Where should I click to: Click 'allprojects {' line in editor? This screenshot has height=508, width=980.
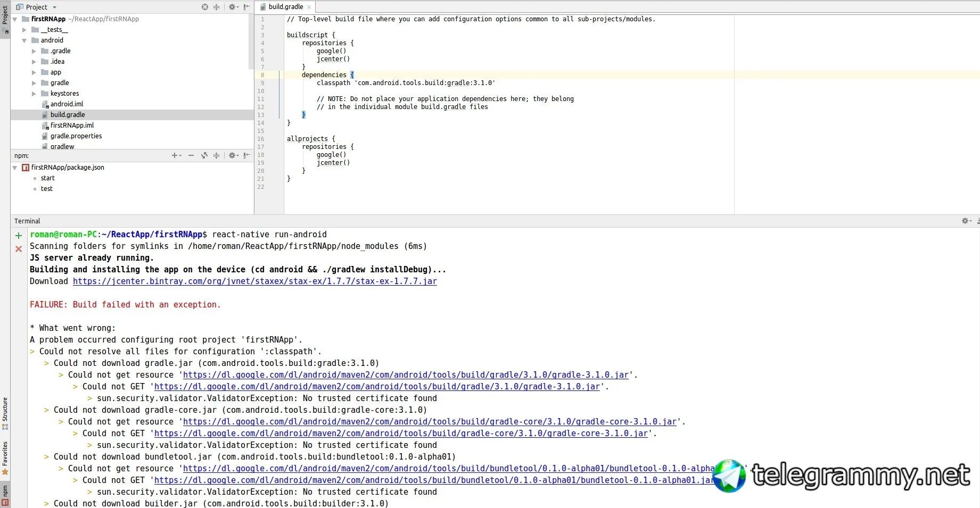(x=311, y=139)
